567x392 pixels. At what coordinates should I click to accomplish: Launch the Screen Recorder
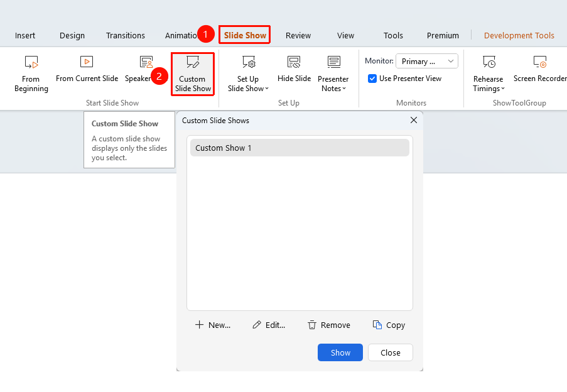coord(540,70)
